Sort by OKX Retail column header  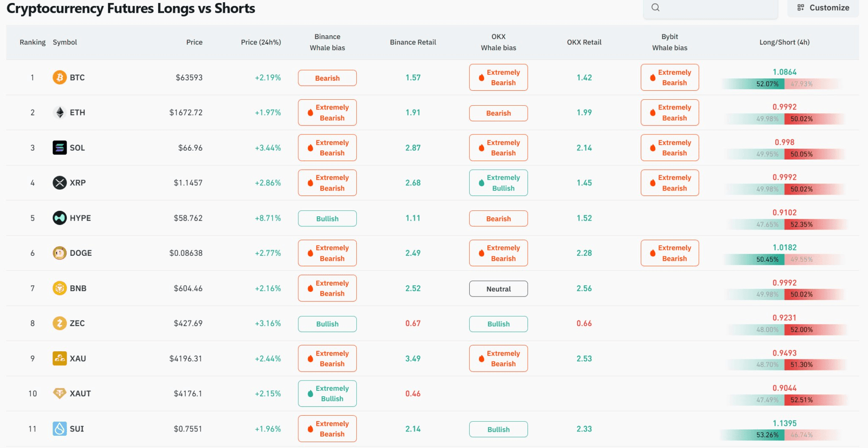(584, 42)
